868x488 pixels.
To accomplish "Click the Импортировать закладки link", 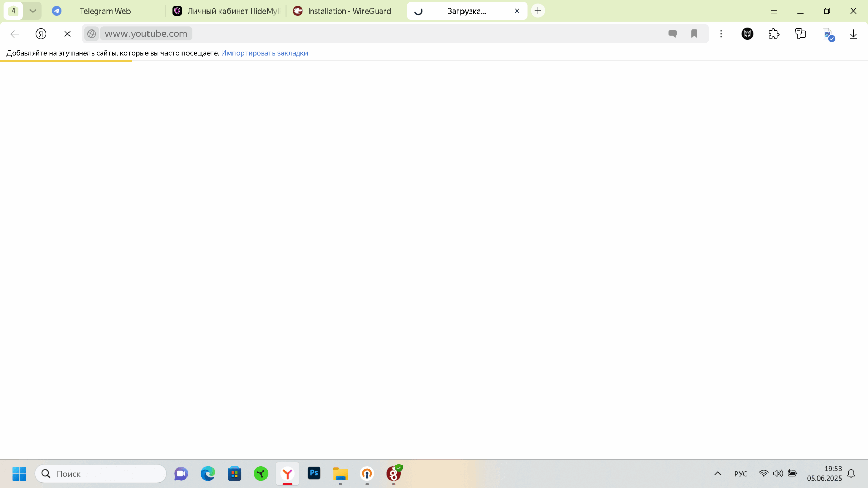I will [264, 53].
